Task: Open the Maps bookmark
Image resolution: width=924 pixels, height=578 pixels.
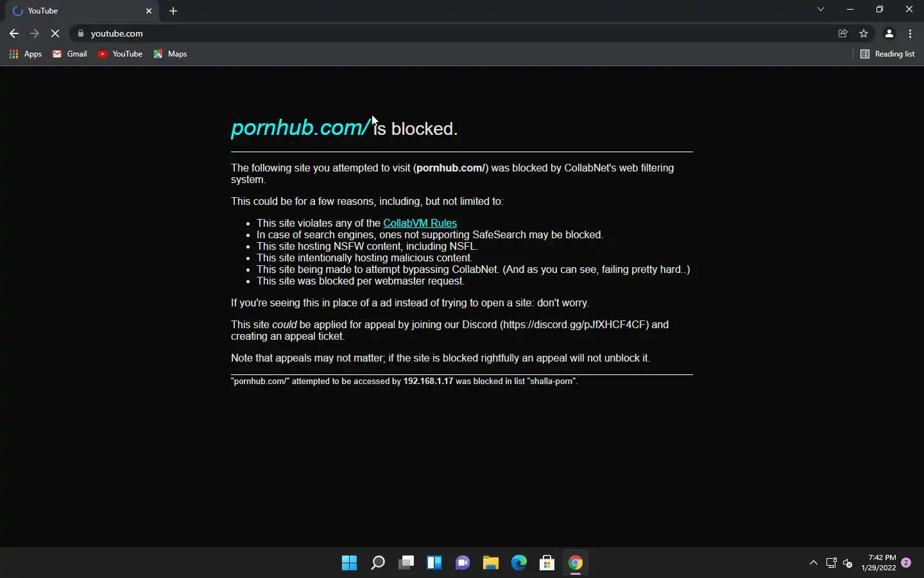Action: coord(170,54)
